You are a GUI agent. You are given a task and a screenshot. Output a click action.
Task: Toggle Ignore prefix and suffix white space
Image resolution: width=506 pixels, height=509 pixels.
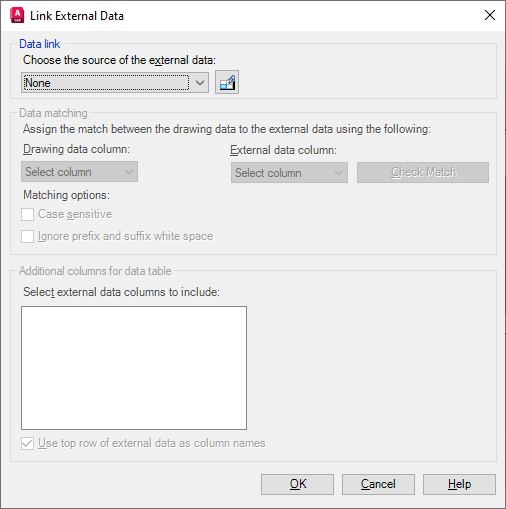tap(27, 236)
